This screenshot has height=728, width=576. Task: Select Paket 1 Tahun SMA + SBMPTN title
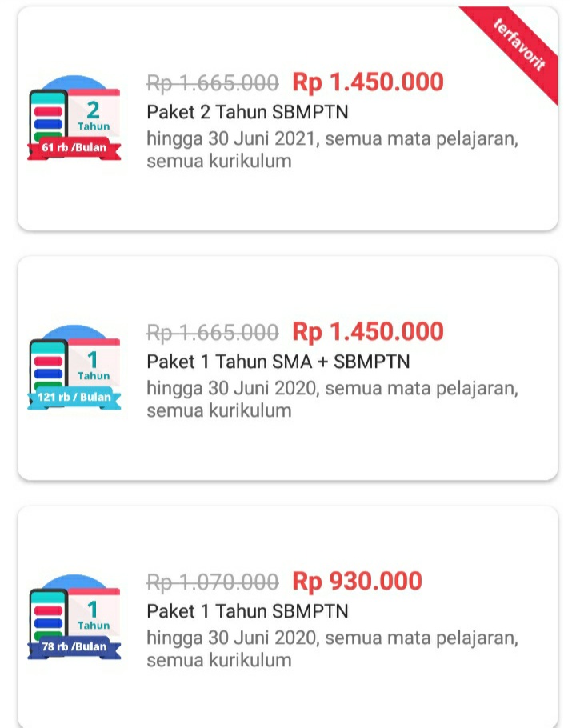pos(278,362)
